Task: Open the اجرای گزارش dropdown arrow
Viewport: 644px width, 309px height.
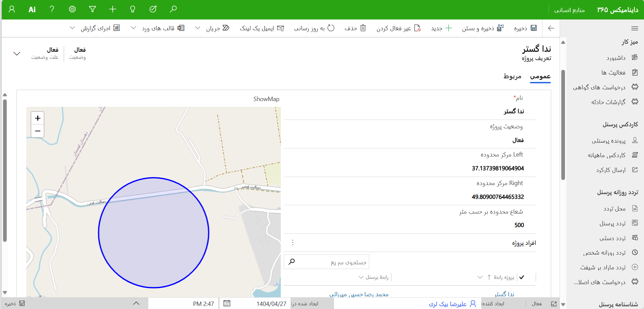Action: 72,28
